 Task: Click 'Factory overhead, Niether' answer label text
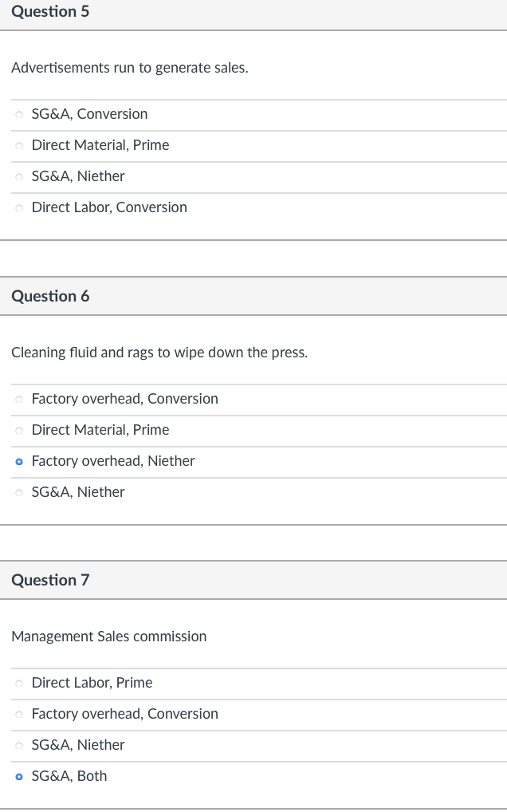click(x=113, y=461)
